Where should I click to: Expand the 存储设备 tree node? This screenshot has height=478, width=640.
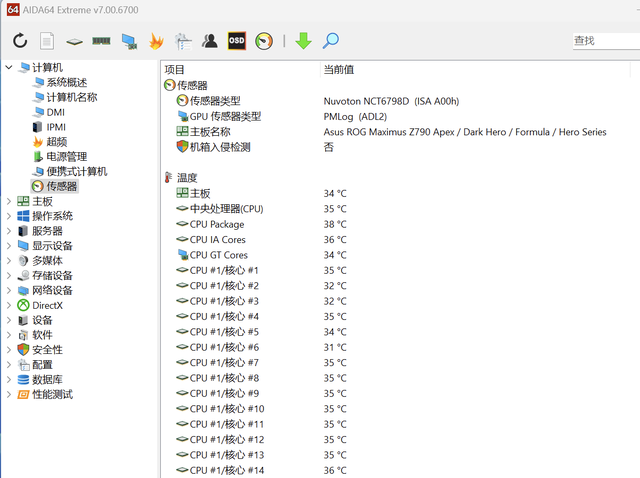[9, 276]
